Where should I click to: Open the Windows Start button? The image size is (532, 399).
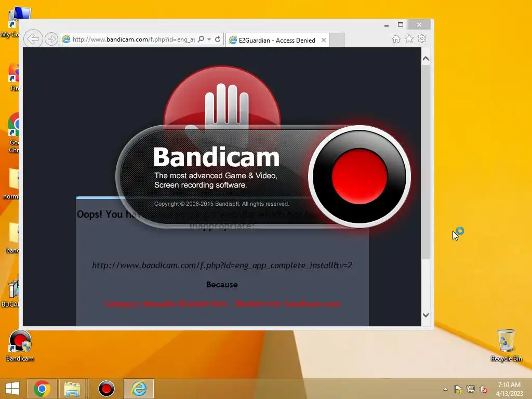(x=12, y=389)
